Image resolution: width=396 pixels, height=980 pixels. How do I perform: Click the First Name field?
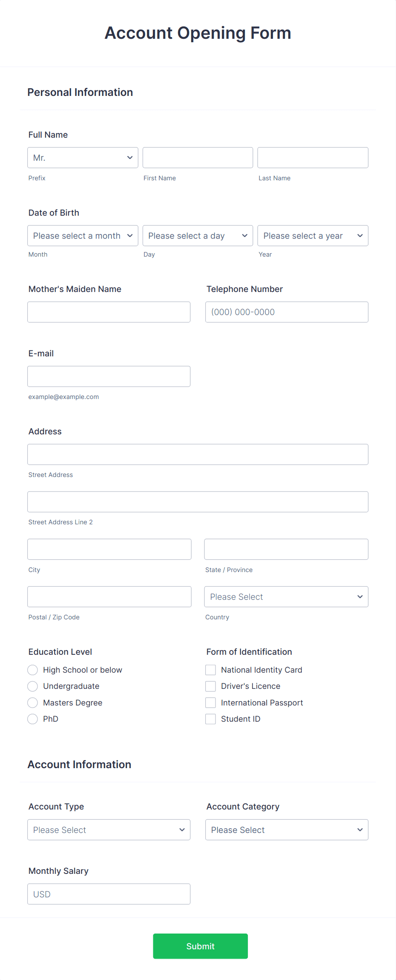197,157
